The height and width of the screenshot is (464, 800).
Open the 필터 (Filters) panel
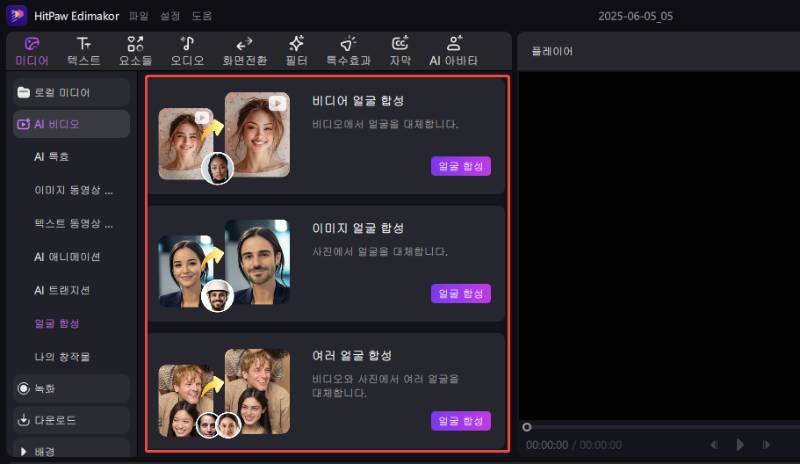pyautogui.click(x=296, y=51)
